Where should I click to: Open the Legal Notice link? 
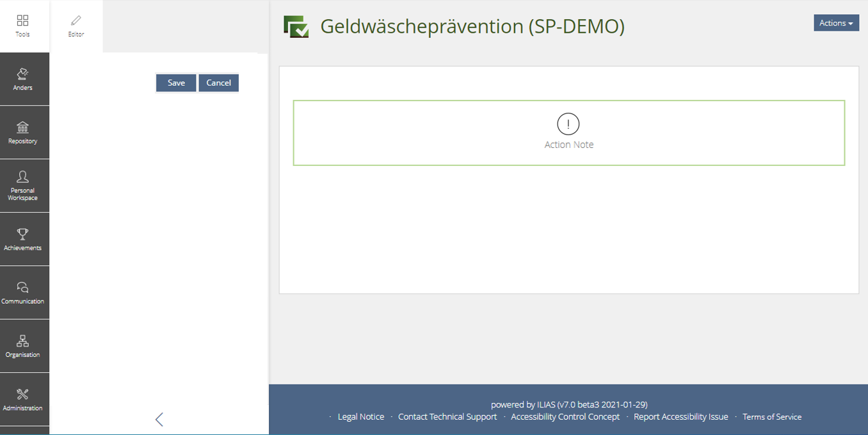click(x=361, y=416)
